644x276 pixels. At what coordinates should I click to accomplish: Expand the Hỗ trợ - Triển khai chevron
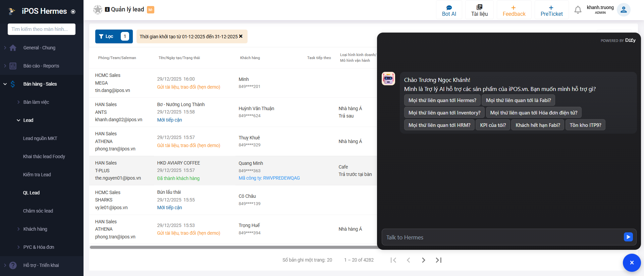pyautogui.click(x=5, y=265)
